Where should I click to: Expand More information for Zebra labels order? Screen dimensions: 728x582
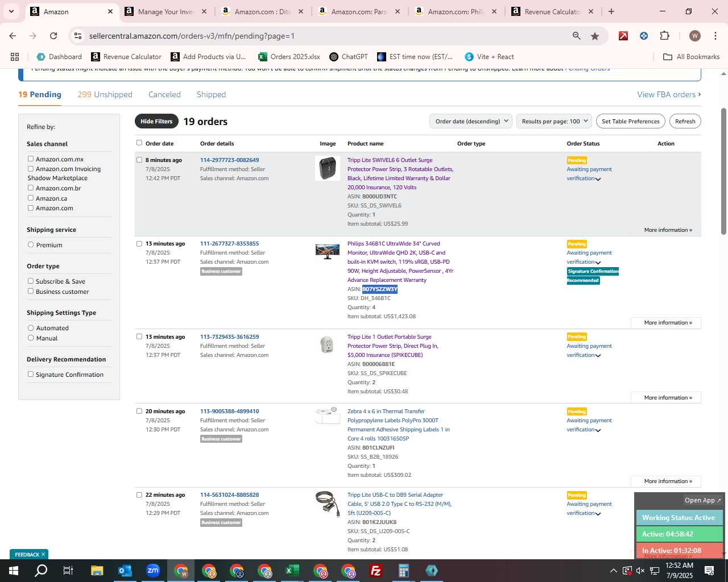click(x=666, y=481)
